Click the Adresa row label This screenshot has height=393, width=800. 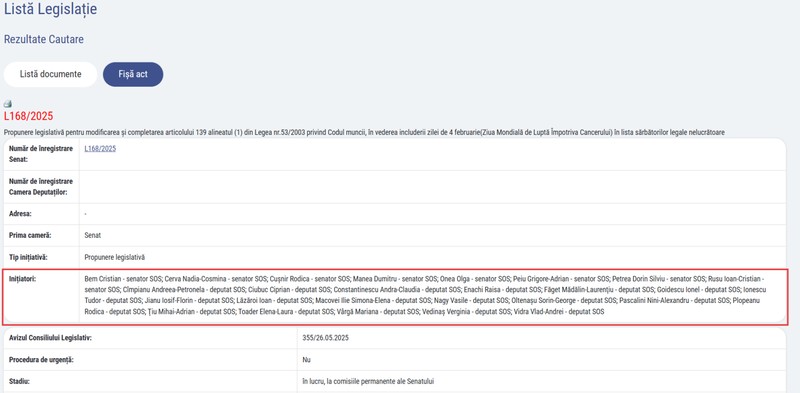[20, 214]
